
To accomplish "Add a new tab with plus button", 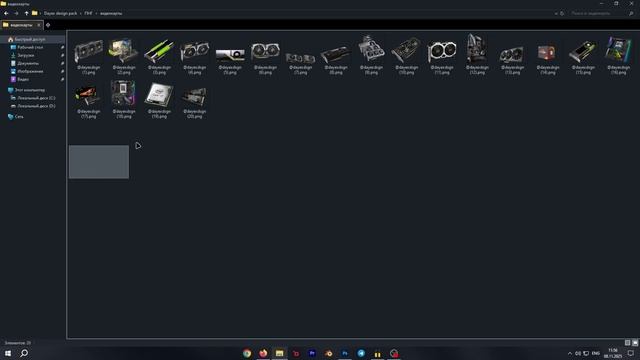I will 48,25.
